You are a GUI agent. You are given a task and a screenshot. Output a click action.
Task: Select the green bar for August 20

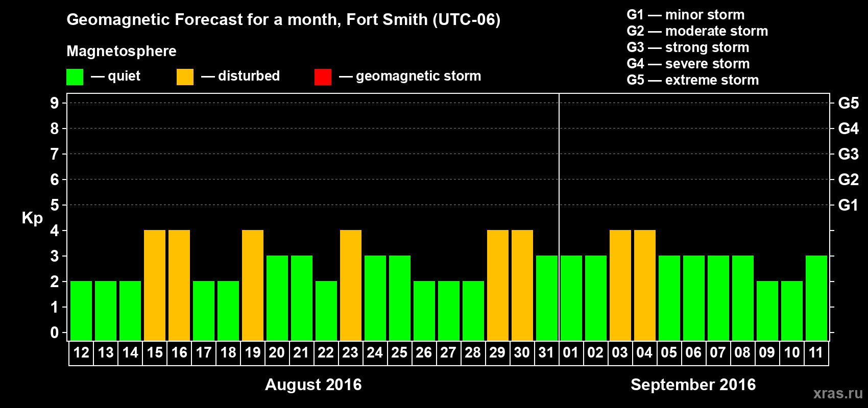point(277,298)
